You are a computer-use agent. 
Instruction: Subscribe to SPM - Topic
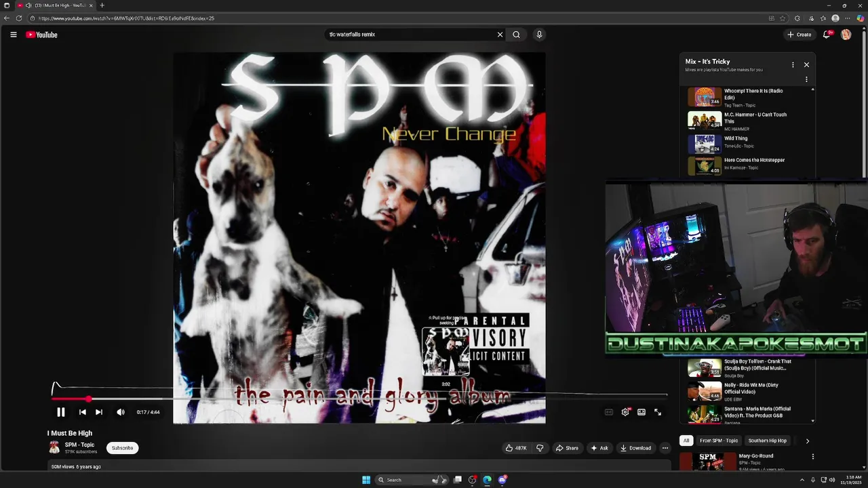(x=122, y=448)
